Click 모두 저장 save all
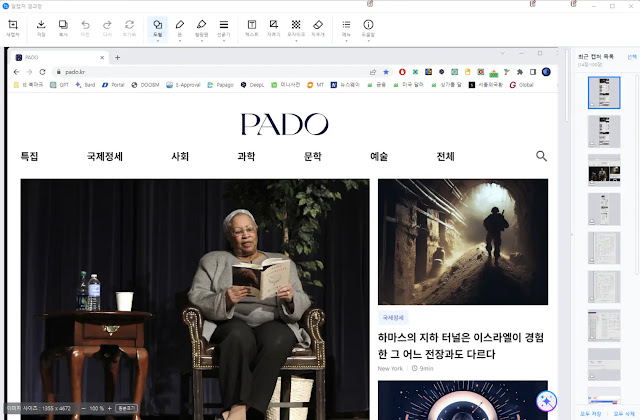Screen dimensions: 640x420 (591, 413)
